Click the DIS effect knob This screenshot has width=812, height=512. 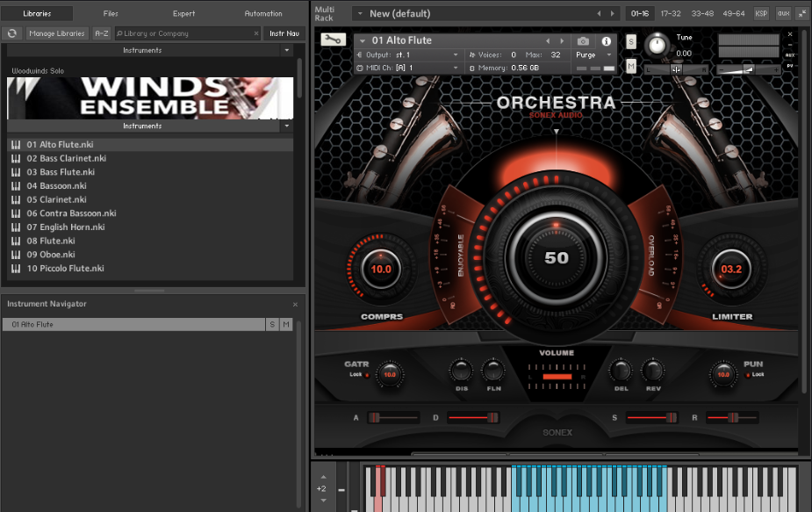461,370
